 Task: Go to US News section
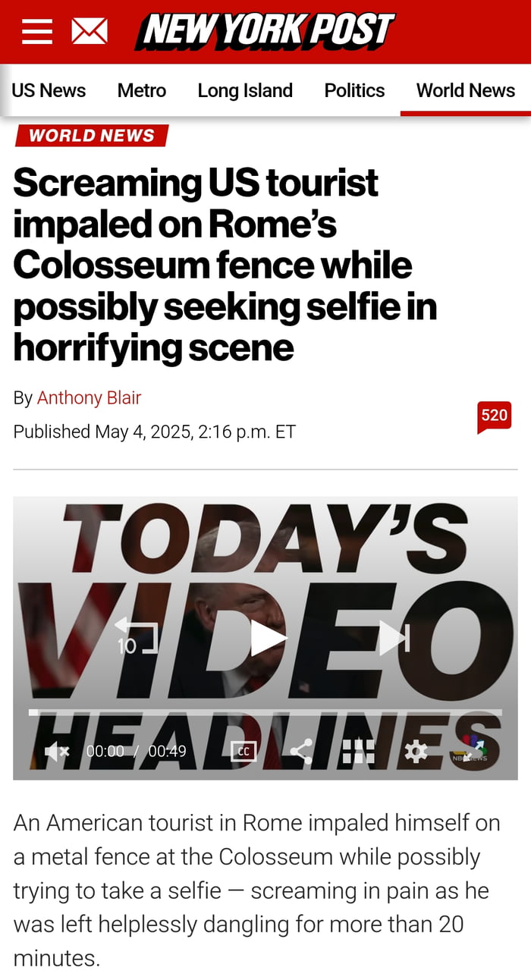point(49,90)
